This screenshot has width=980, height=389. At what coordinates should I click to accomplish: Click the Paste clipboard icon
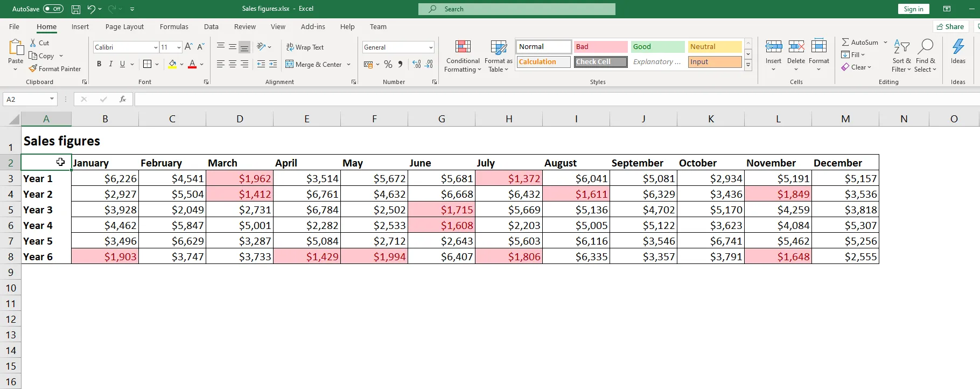tap(16, 47)
